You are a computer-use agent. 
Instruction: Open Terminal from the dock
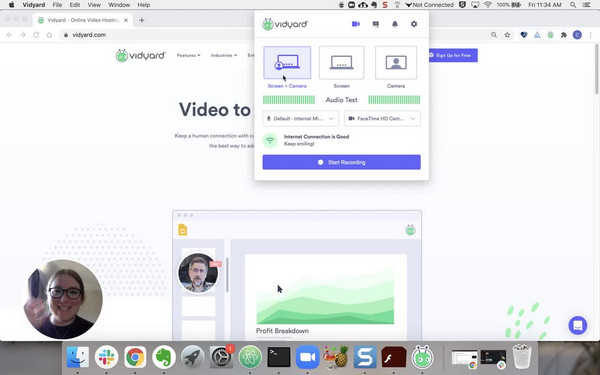(279, 357)
